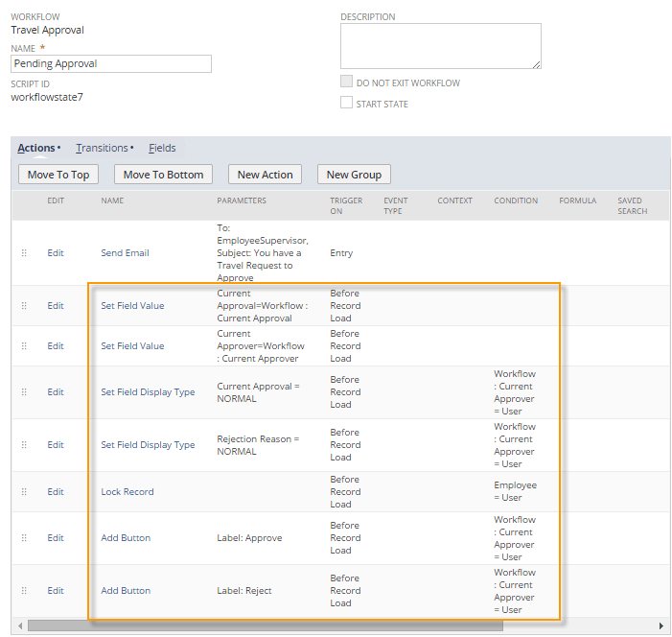Grab the drag handle for Send Email row
The image size is (672, 637).
(x=24, y=253)
